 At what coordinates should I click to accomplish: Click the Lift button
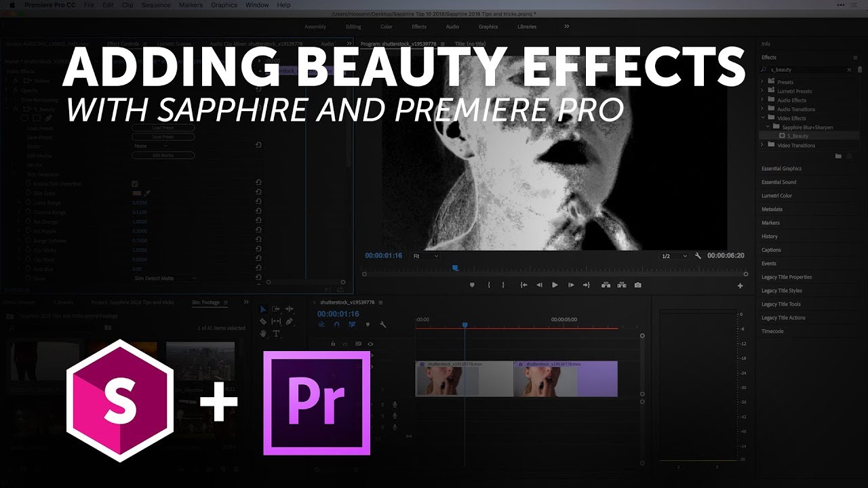click(x=606, y=285)
